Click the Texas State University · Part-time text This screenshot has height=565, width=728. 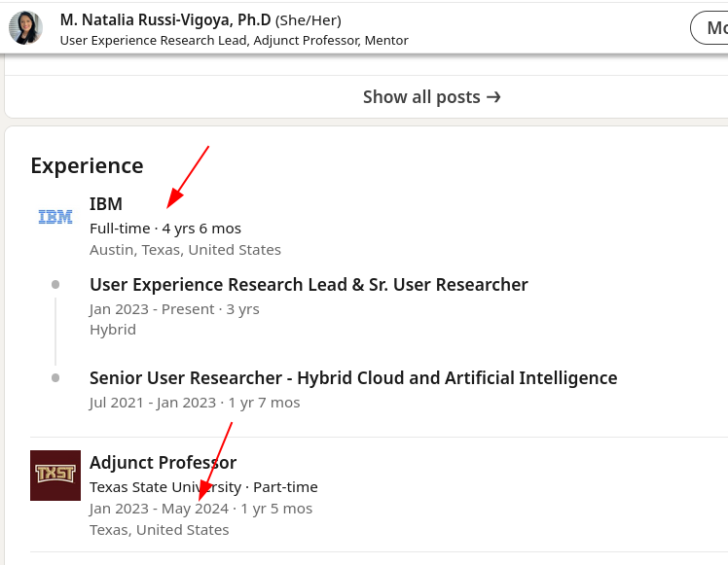click(x=203, y=487)
